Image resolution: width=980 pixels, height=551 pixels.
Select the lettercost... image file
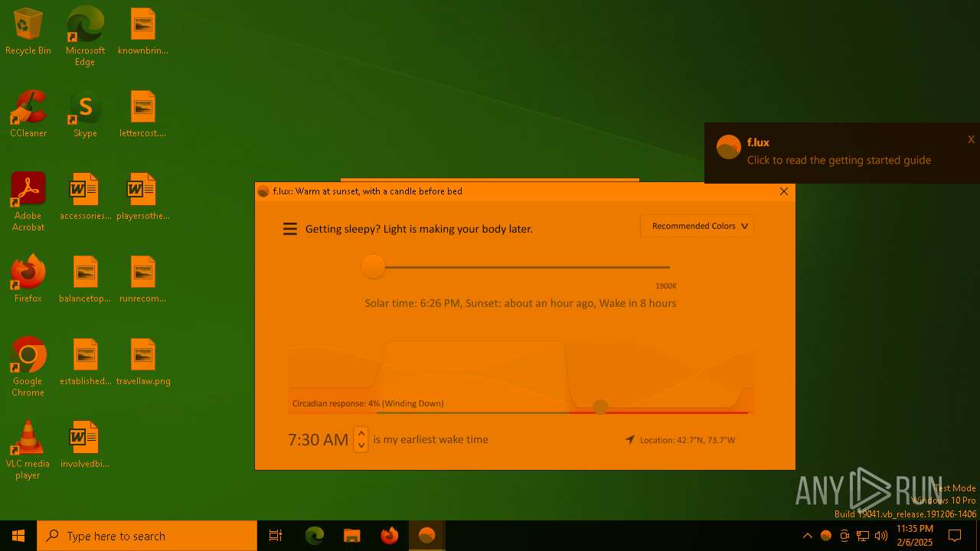(142, 114)
